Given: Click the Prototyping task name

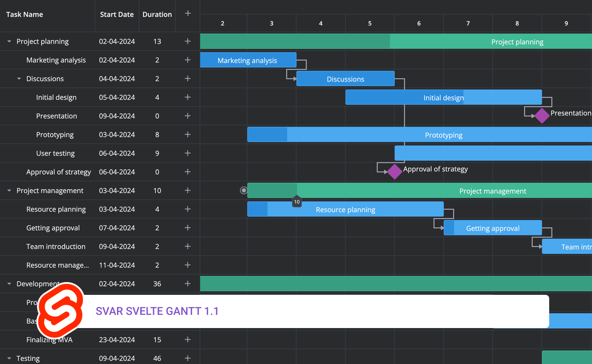Looking at the screenshot, I should [55, 135].
